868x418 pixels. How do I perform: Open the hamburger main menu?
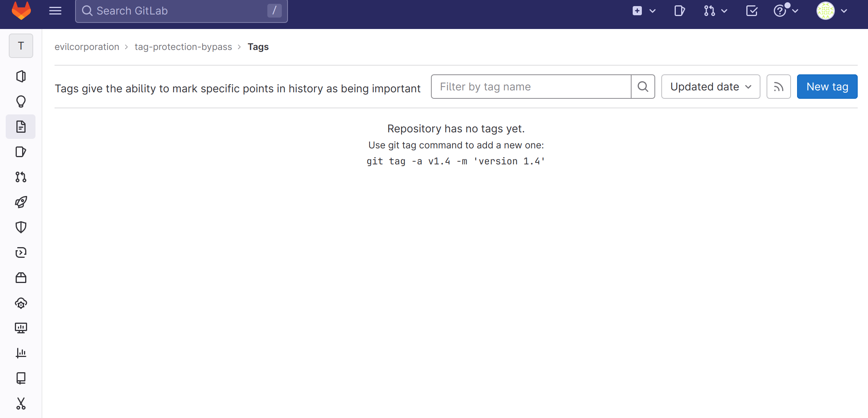(55, 11)
